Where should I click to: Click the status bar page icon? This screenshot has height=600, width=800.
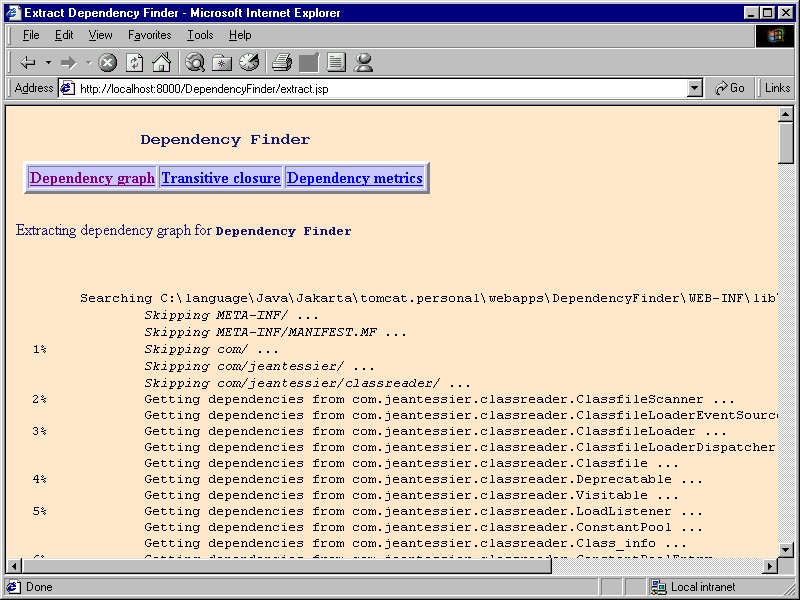14,587
